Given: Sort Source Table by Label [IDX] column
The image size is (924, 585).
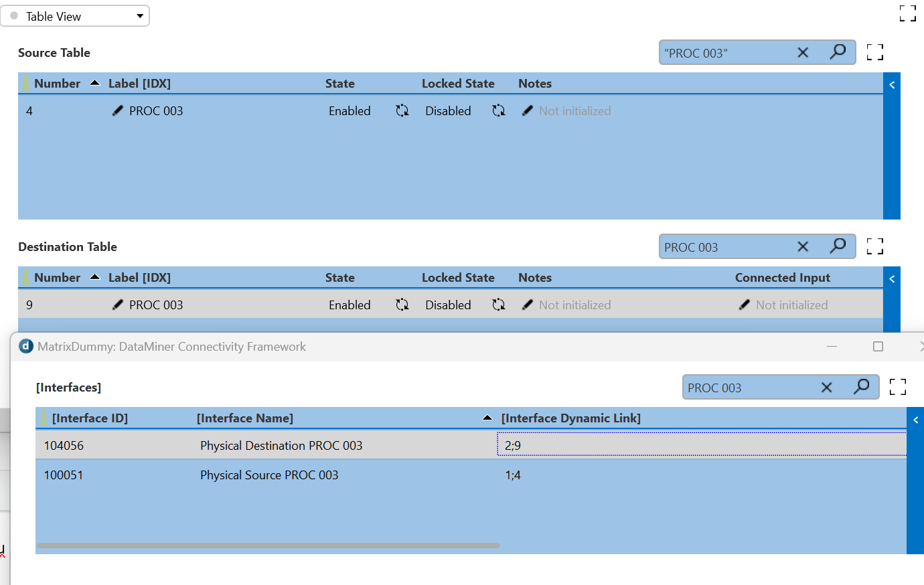Looking at the screenshot, I should 139,84.
